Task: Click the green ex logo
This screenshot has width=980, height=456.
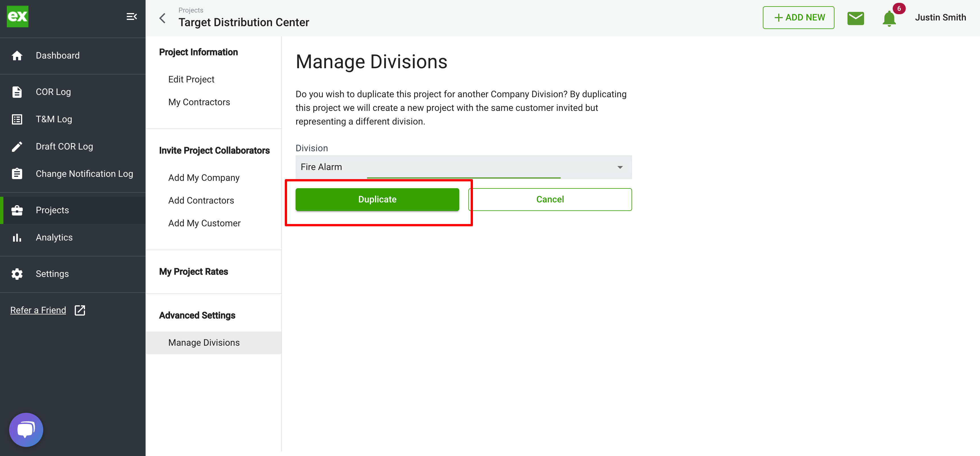Action: pyautogui.click(x=18, y=17)
